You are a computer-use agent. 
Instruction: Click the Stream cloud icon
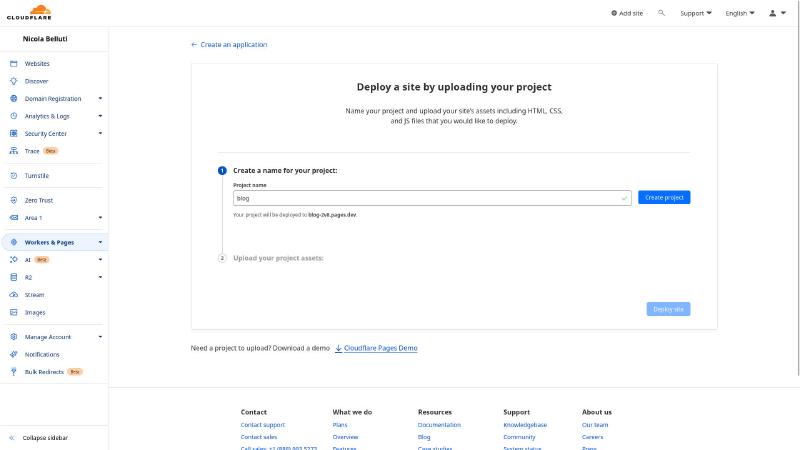14,295
